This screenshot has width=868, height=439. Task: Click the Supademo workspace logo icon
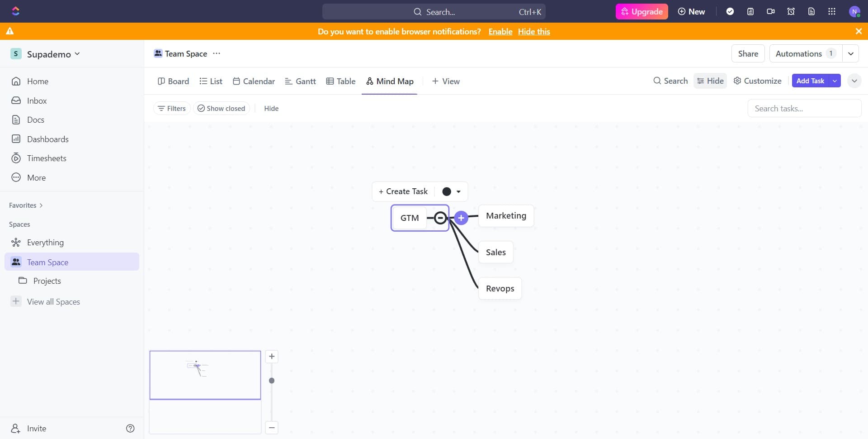[x=16, y=53]
